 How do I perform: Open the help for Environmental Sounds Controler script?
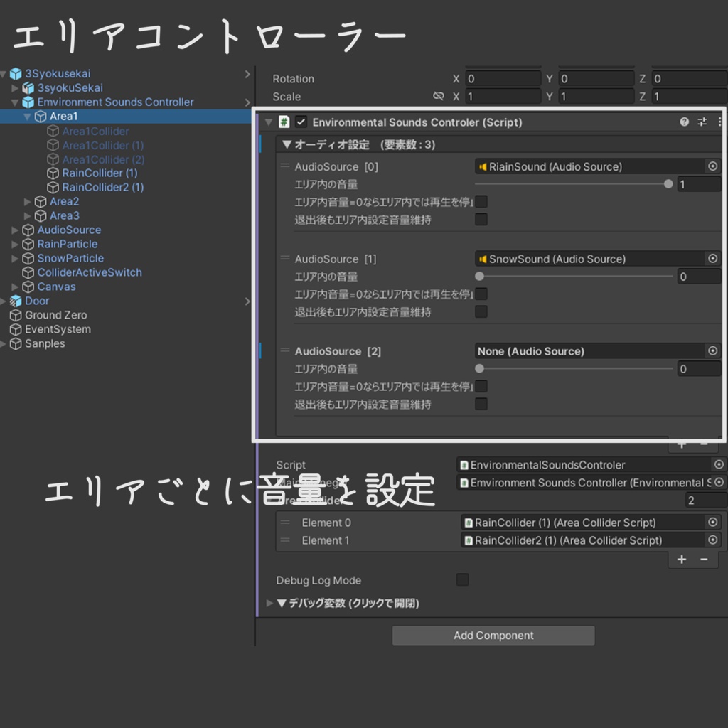(683, 122)
